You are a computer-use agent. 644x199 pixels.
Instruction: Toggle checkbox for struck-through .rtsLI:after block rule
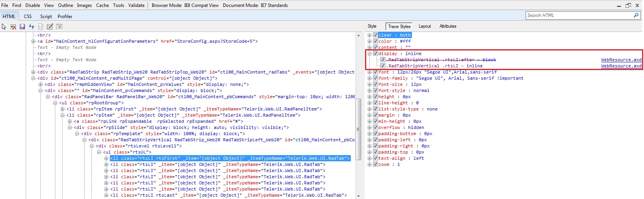[383, 60]
